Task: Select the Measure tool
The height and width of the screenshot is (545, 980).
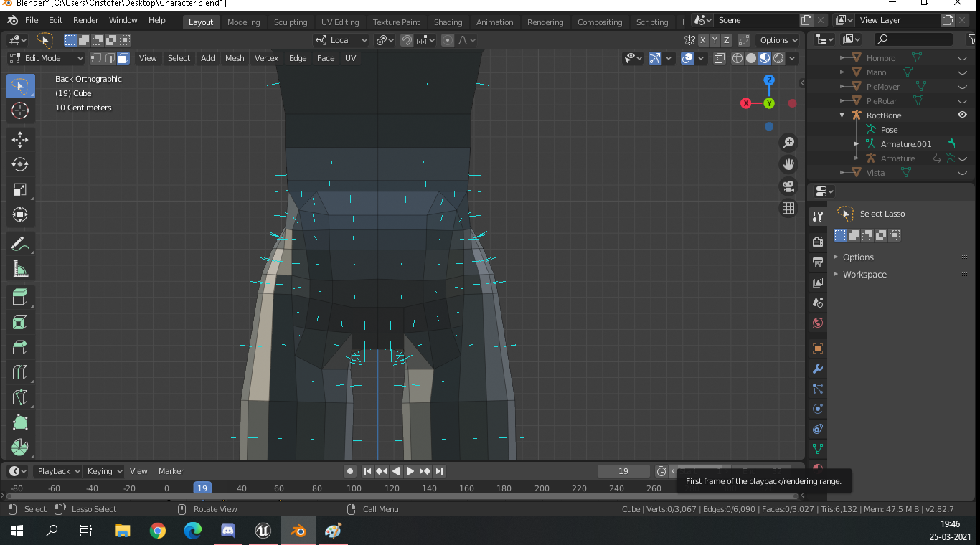Action: click(20, 270)
